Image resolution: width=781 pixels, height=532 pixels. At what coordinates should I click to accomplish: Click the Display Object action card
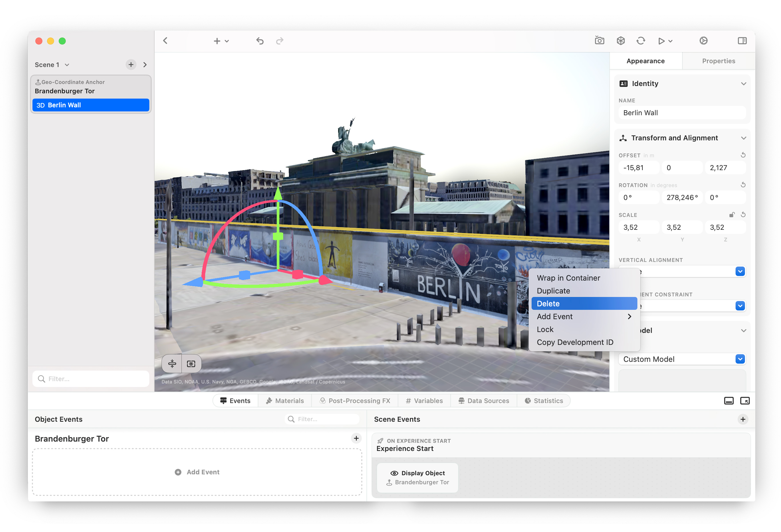[417, 477]
